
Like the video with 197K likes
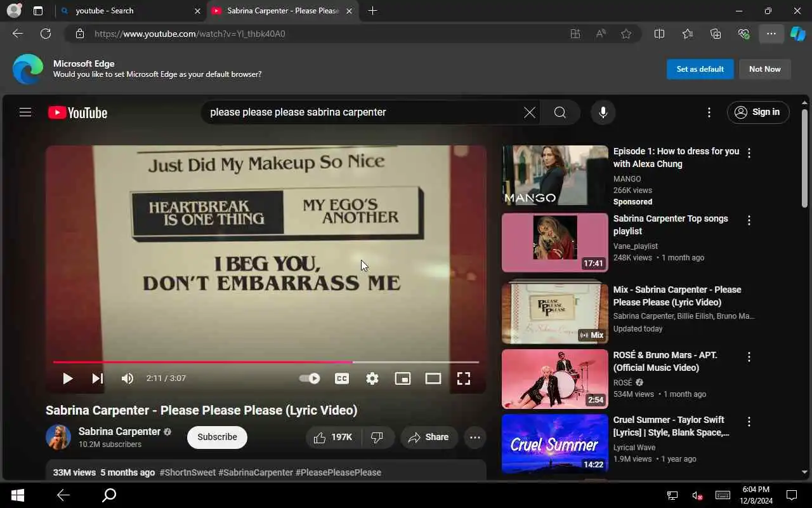click(334, 437)
